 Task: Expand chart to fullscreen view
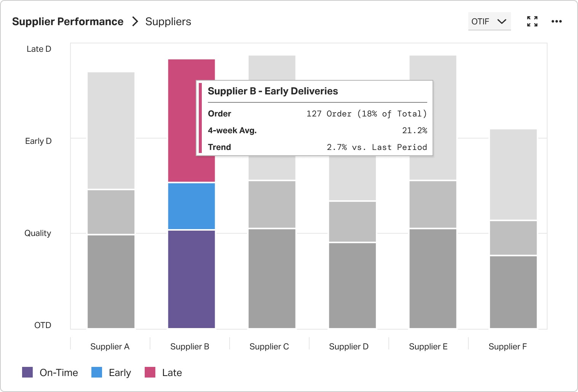coord(532,21)
